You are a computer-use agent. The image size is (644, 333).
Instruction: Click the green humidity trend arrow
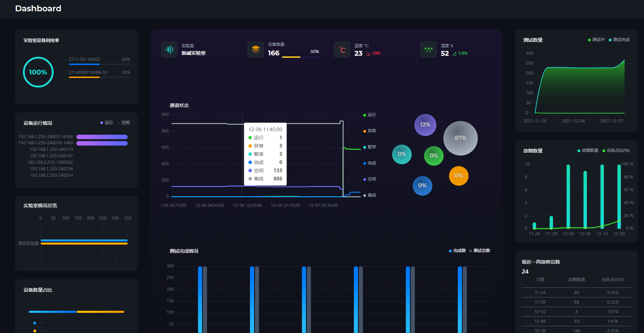[454, 54]
